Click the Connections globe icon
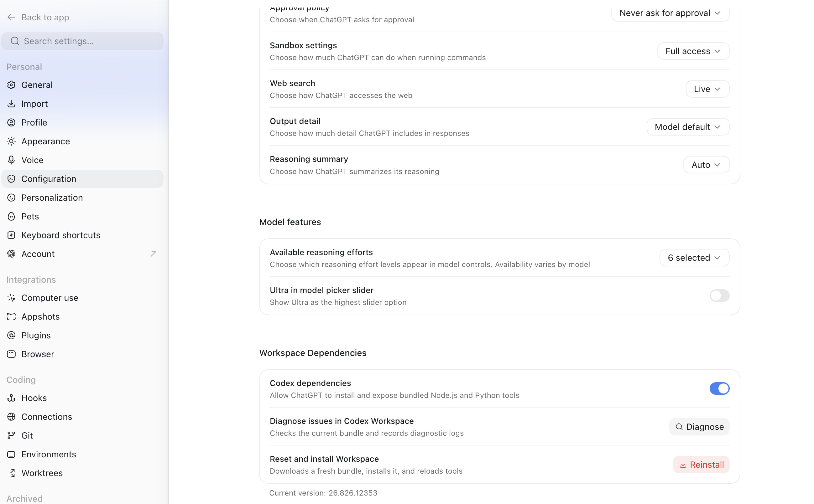814x504 pixels. coord(11,417)
